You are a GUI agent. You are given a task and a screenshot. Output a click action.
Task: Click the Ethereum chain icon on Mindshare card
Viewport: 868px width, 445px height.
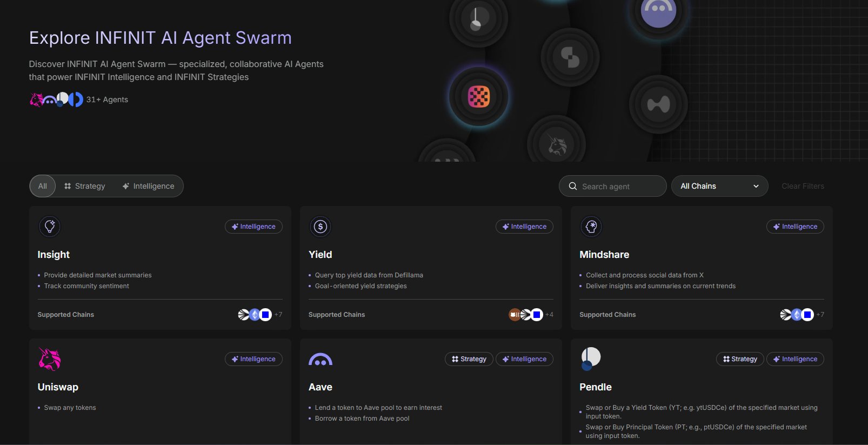[797, 315]
